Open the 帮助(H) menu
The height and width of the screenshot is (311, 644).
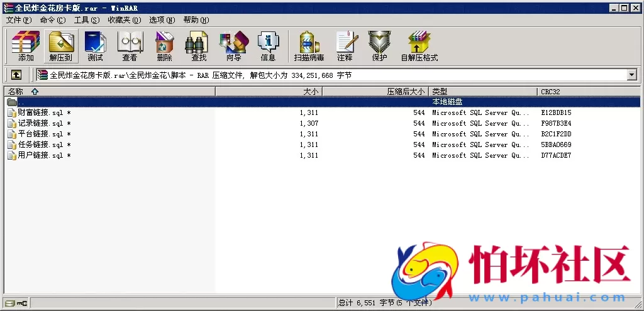(x=196, y=20)
